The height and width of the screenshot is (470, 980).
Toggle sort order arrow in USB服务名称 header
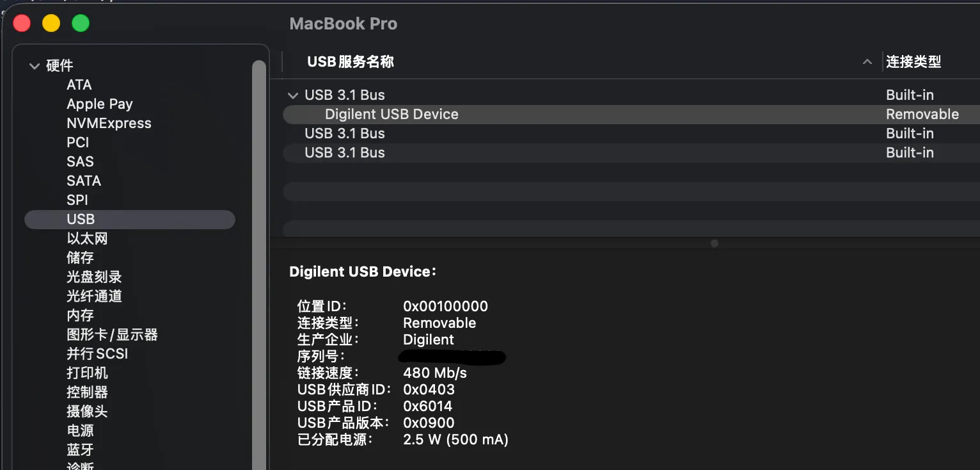click(x=867, y=62)
